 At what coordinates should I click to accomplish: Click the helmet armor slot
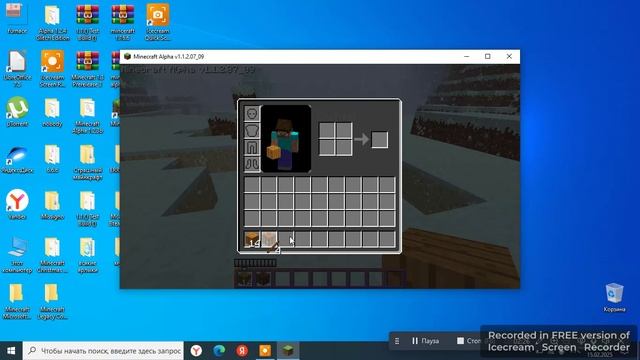click(252, 113)
